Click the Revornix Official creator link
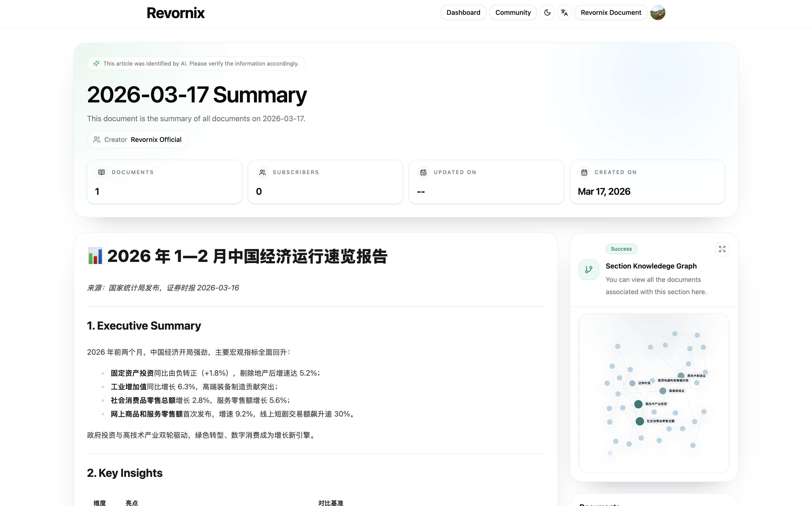 tap(156, 140)
